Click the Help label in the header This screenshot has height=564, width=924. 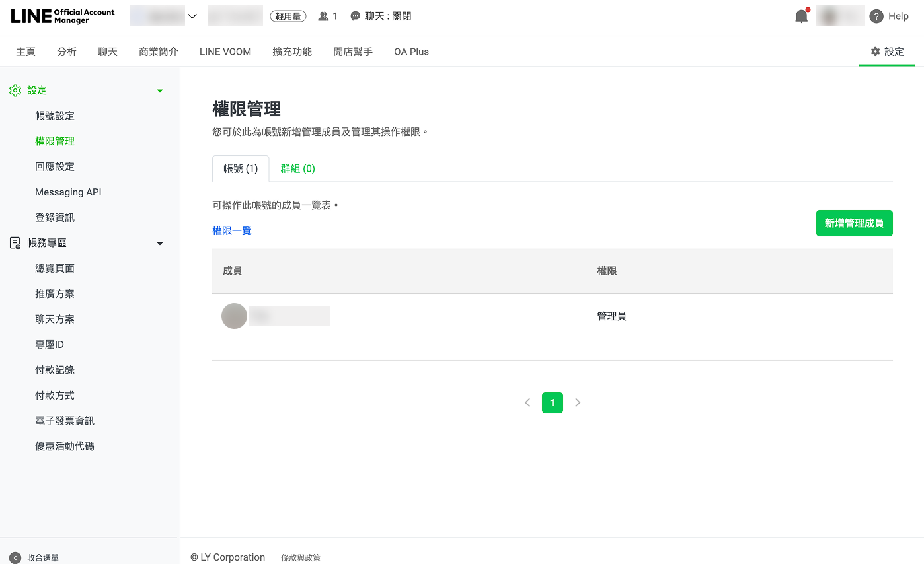click(898, 17)
